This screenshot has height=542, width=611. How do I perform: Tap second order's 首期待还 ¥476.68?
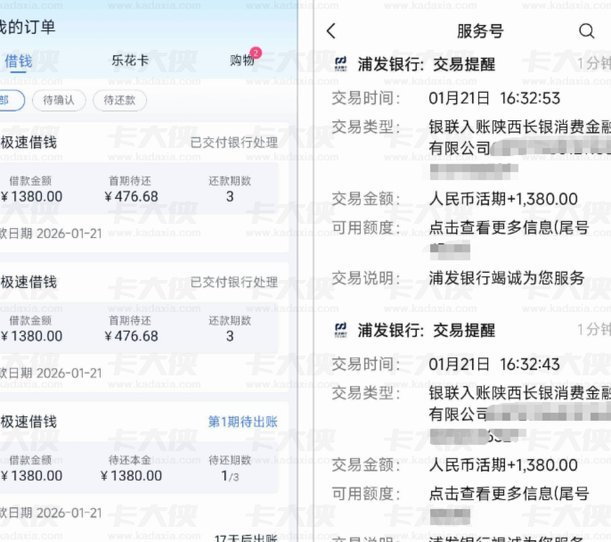(x=131, y=336)
